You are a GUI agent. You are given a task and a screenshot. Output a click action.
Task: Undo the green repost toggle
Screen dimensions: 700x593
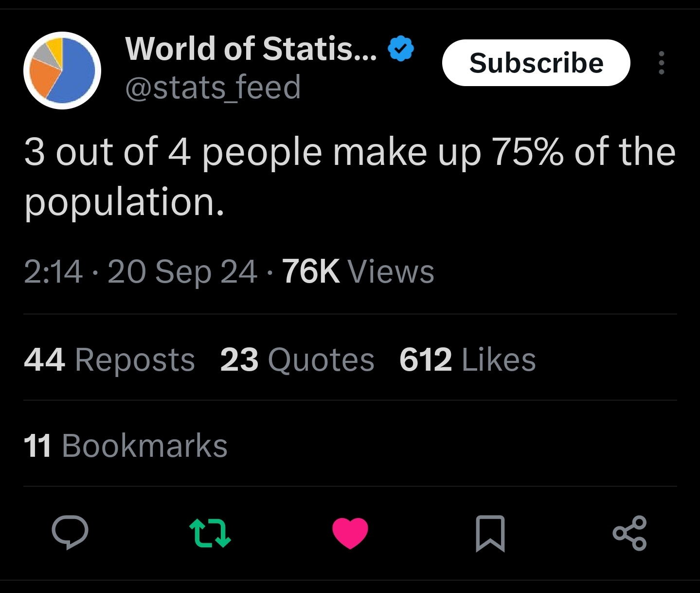pos(210,533)
